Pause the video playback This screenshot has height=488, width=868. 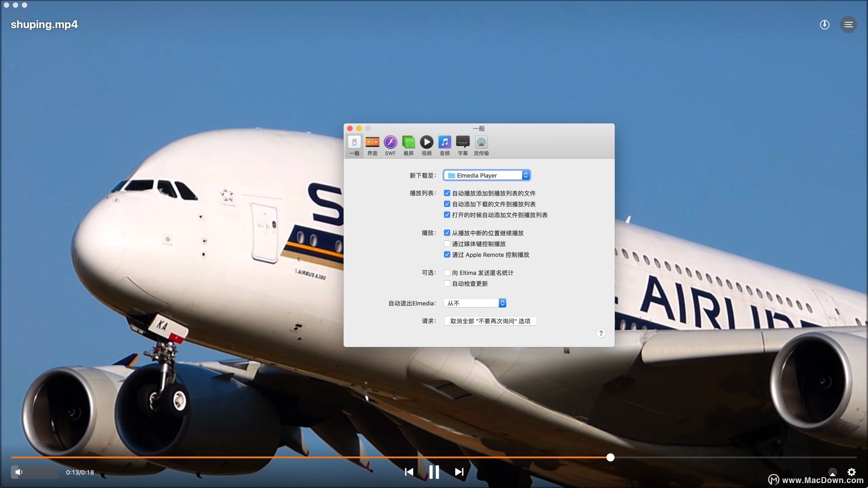coord(434,472)
